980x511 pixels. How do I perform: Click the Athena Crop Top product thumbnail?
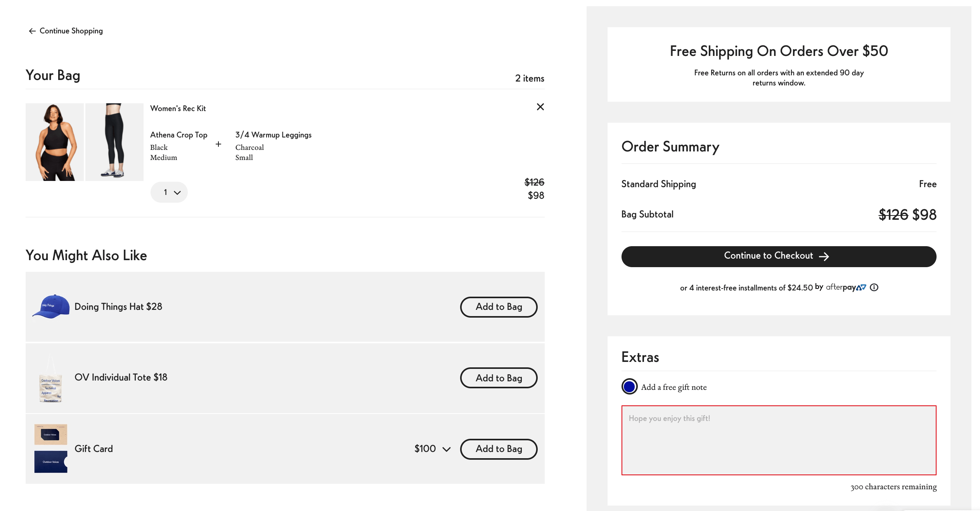tap(54, 141)
